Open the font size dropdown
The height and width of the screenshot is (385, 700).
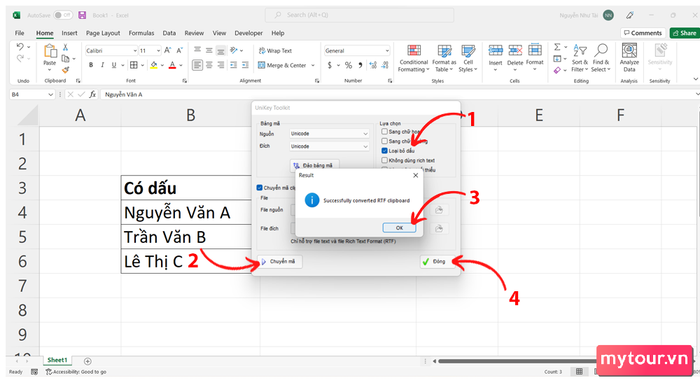click(x=158, y=51)
